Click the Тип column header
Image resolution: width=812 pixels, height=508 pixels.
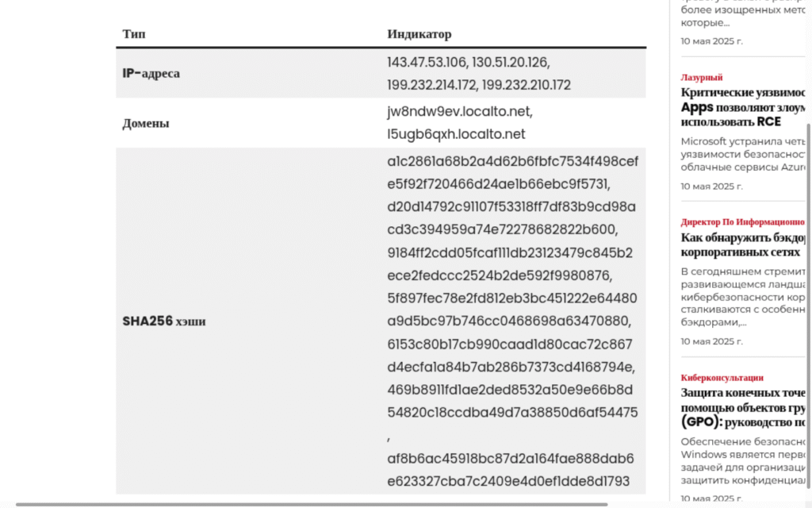pos(133,34)
